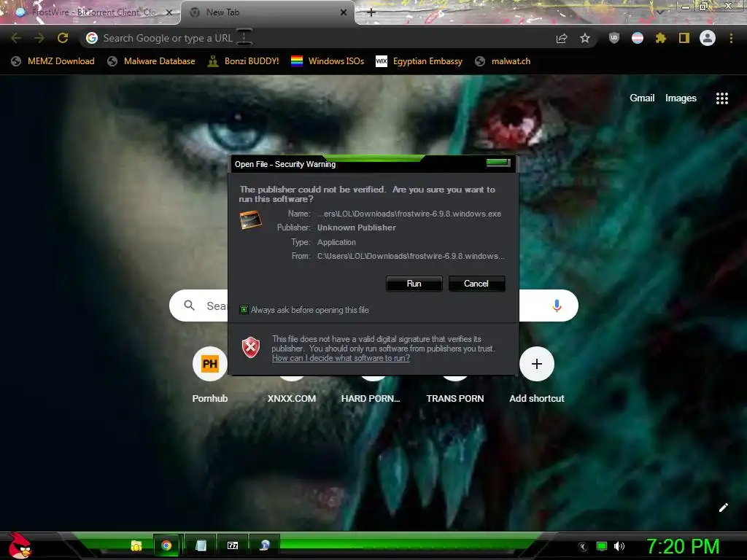Open the Windows ISOs bookmark
Viewport: 747px width, 560px height.
(328, 61)
